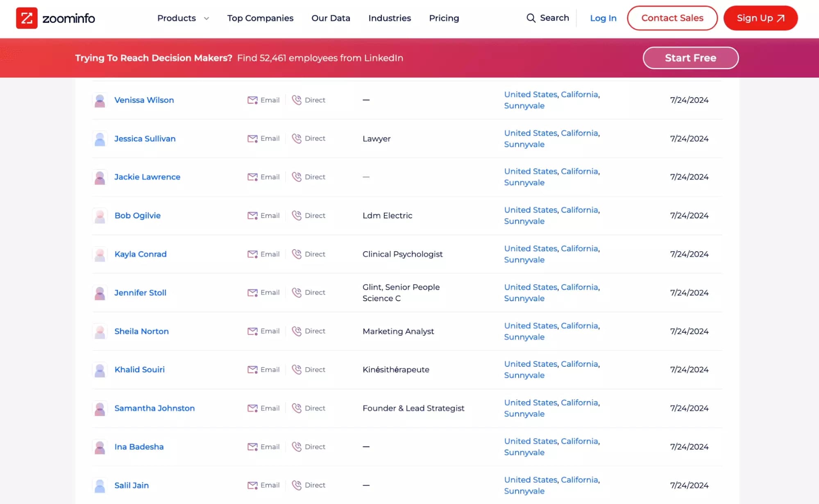The width and height of the screenshot is (819, 504).
Task: Click the Direct phone icon for Khalid Souiri
Action: (297, 369)
